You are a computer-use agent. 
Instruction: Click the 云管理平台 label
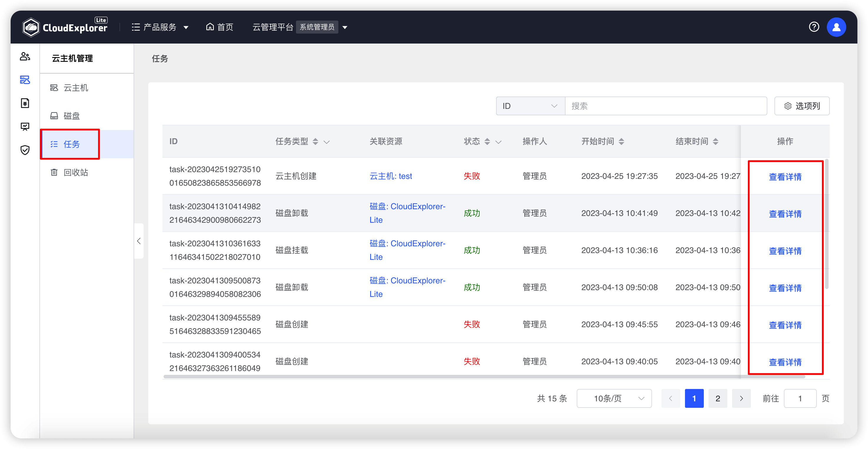point(272,27)
